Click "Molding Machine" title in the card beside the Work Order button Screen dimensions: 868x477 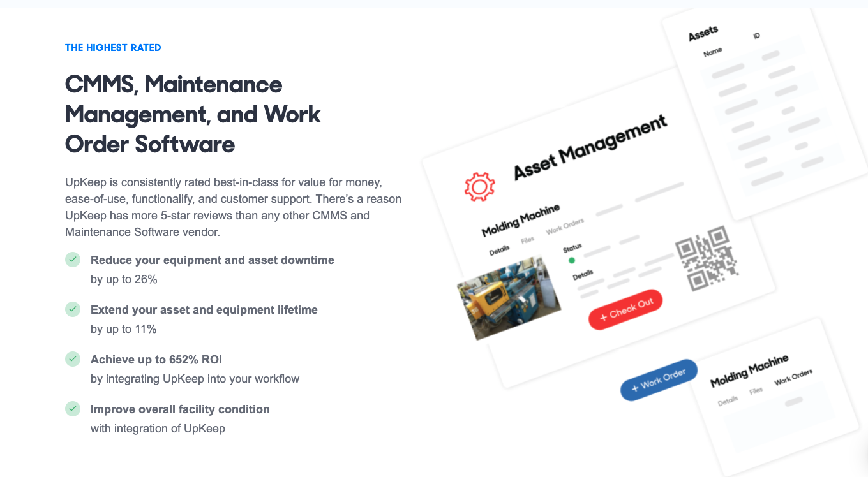[749, 371]
